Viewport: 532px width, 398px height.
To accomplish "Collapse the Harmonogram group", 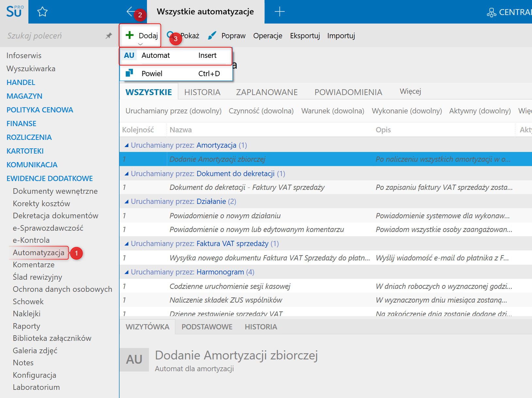I will point(126,272).
